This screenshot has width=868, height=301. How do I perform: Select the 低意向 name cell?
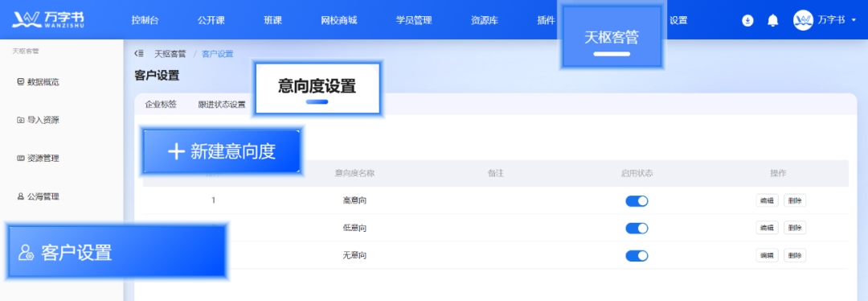coord(355,228)
